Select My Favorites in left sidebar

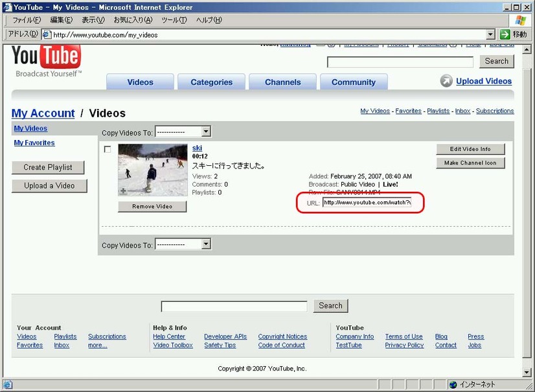34,143
